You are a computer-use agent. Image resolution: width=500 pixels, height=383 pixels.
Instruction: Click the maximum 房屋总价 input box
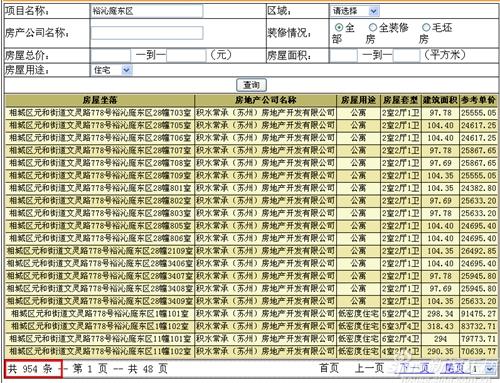coord(186,55)
